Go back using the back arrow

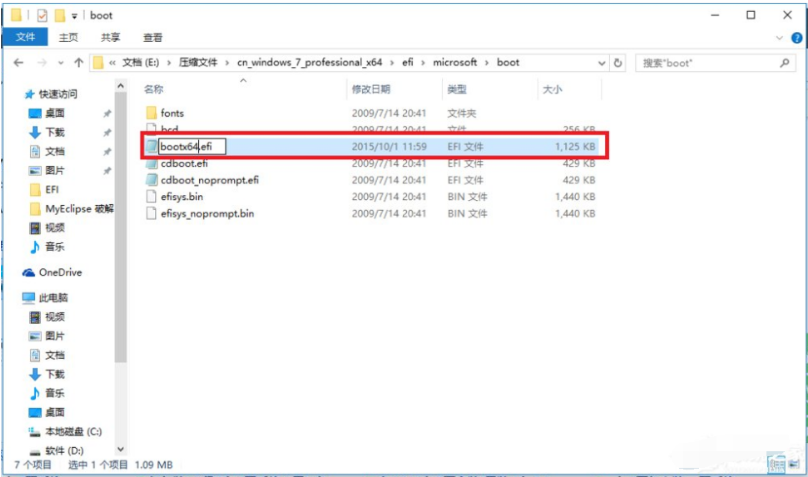[19, 62]
